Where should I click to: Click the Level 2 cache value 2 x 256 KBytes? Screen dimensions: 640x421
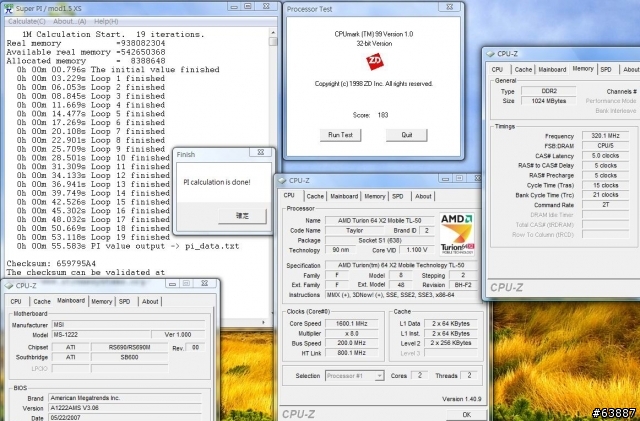451,343
